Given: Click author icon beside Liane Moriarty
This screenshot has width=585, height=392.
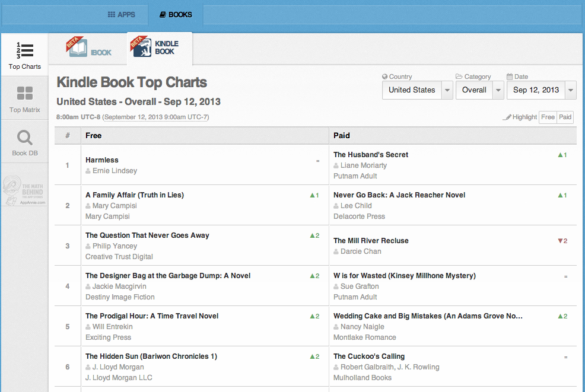Looking at the screenshot, I should (336, 165).
